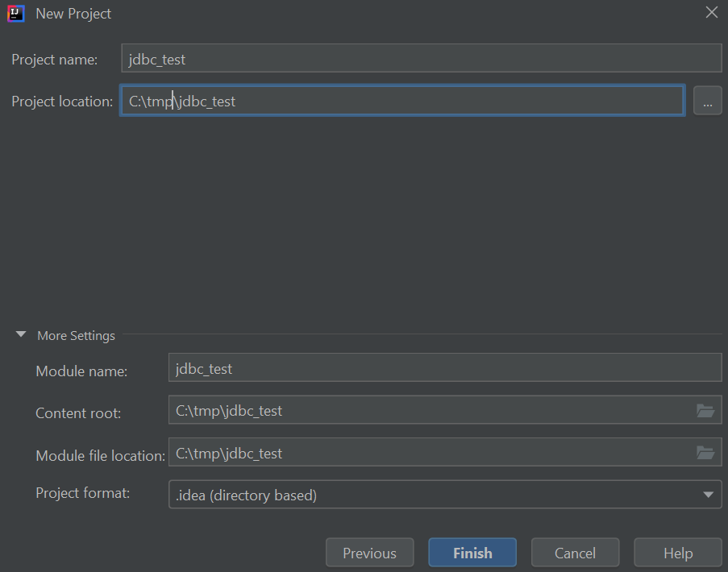Focus the Module name field
The width and height of the screenshot is (728, 572).
pyautogui.click(x=445, y=368)
